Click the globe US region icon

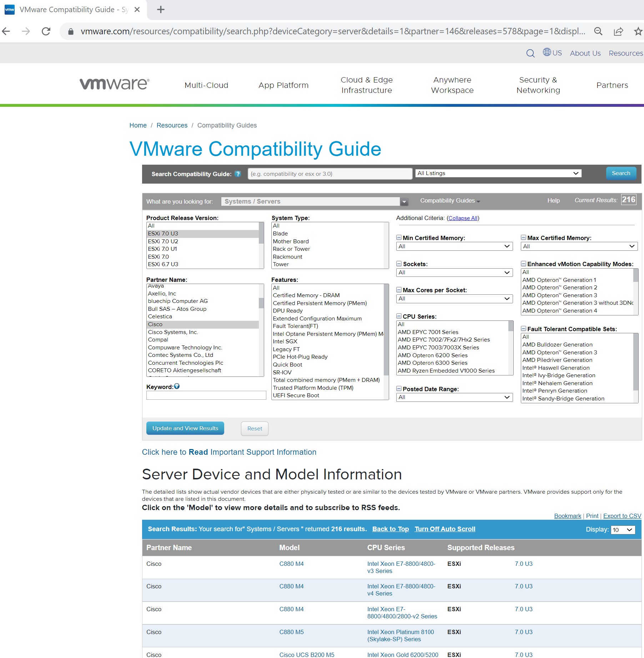(547, 52)
